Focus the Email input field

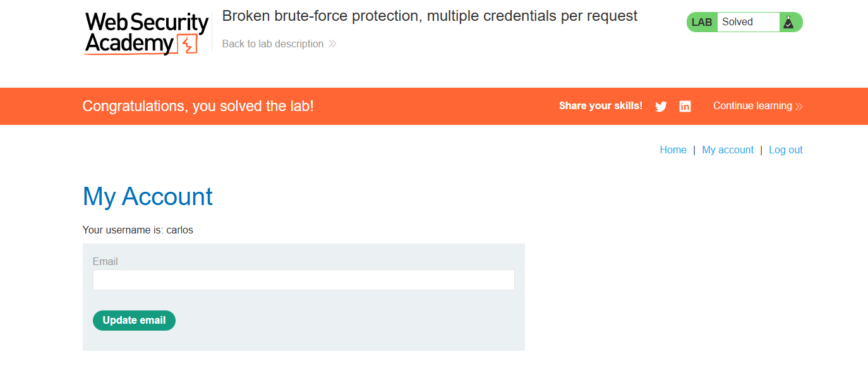(303, 280)
